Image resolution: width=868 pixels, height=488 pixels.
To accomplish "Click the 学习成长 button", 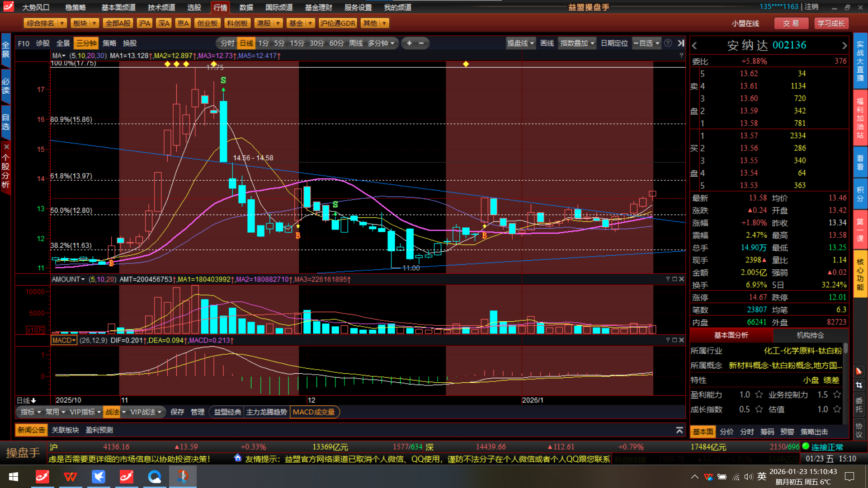I will (830, 23).
